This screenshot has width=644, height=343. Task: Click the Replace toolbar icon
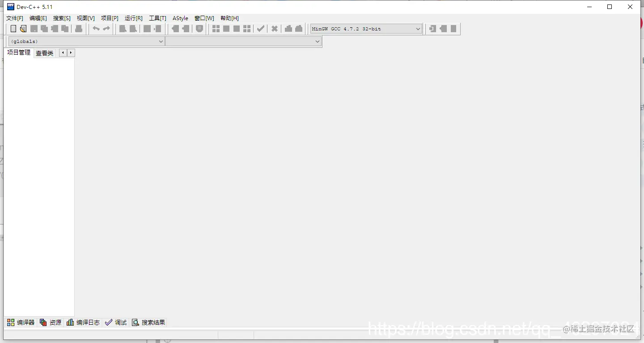(x=133, y=29)
